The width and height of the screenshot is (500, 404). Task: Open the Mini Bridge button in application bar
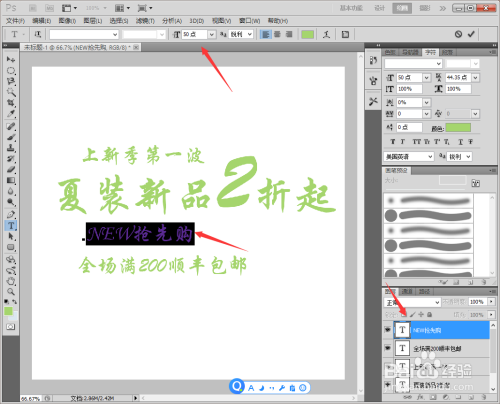[49, 8]
